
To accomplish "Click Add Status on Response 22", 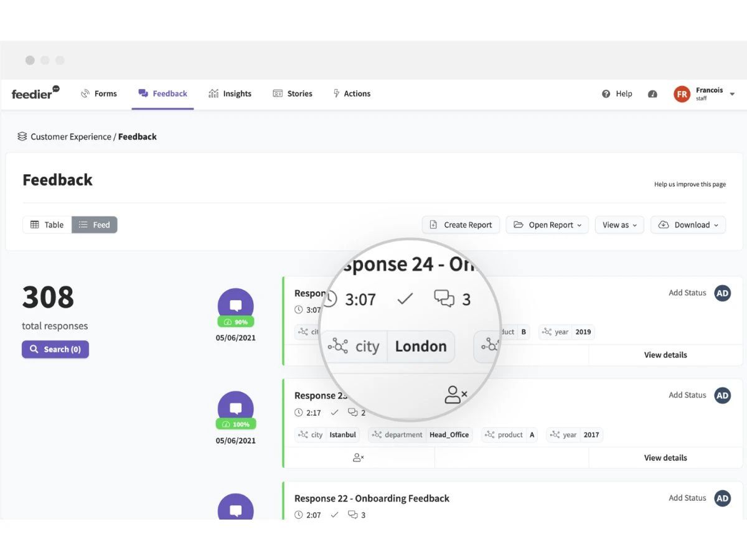I will 687,498.
